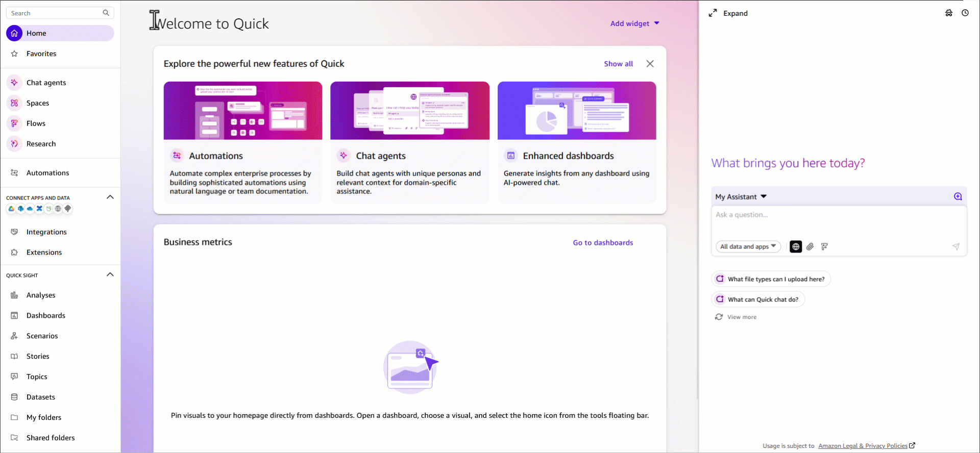Click the Show all features link
980x453 pixels.
618,64
